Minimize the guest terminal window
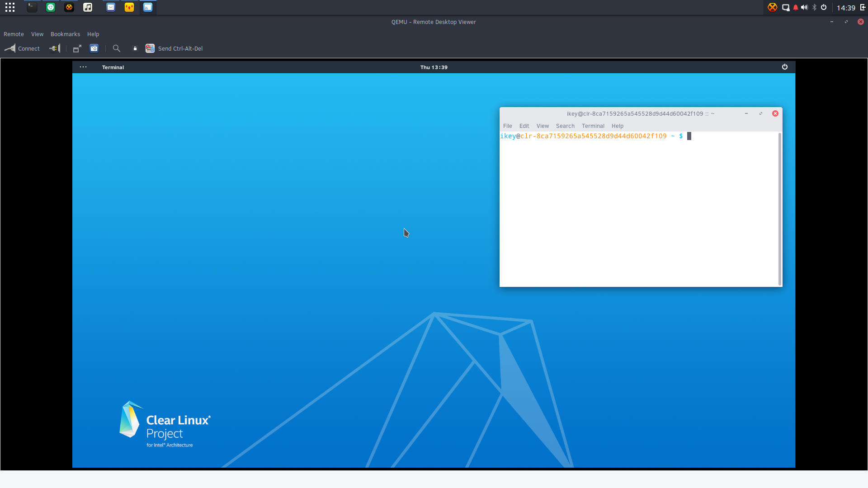Viewport: 868px width, 488px height. click(746, 113)
